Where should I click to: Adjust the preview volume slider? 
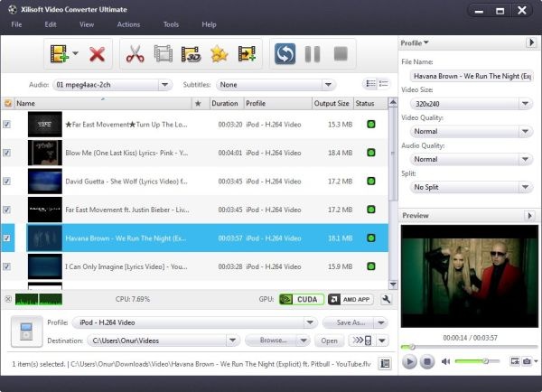click(477, 361)
